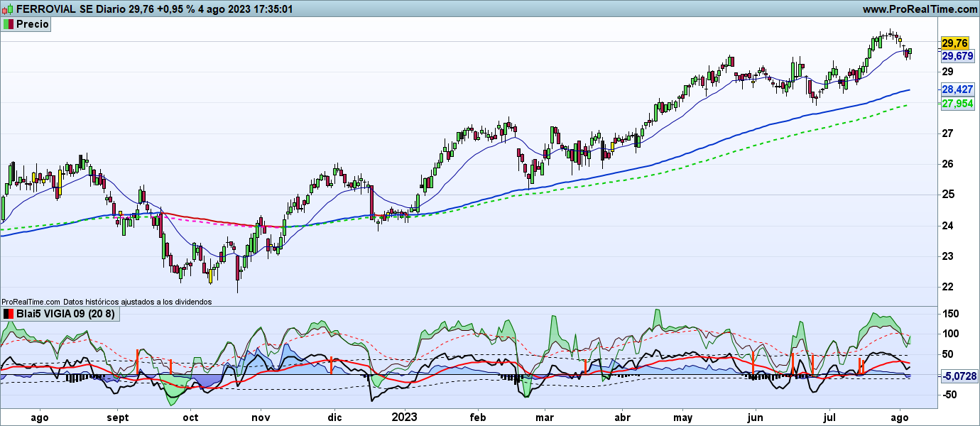Click the jul month label on time axis

(829, 417)
